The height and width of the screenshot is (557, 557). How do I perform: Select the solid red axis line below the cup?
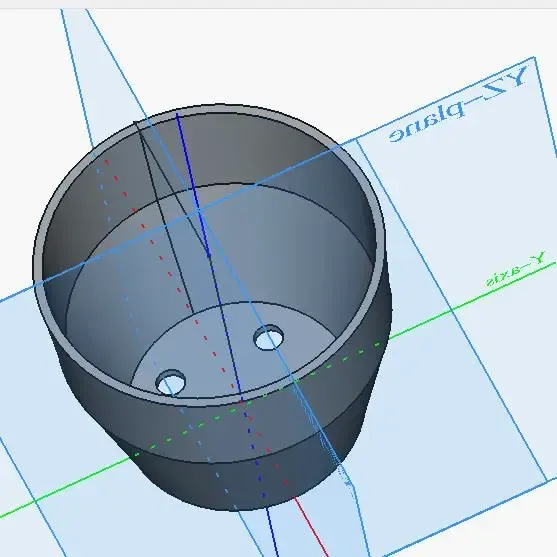click(x=311, y=526)
